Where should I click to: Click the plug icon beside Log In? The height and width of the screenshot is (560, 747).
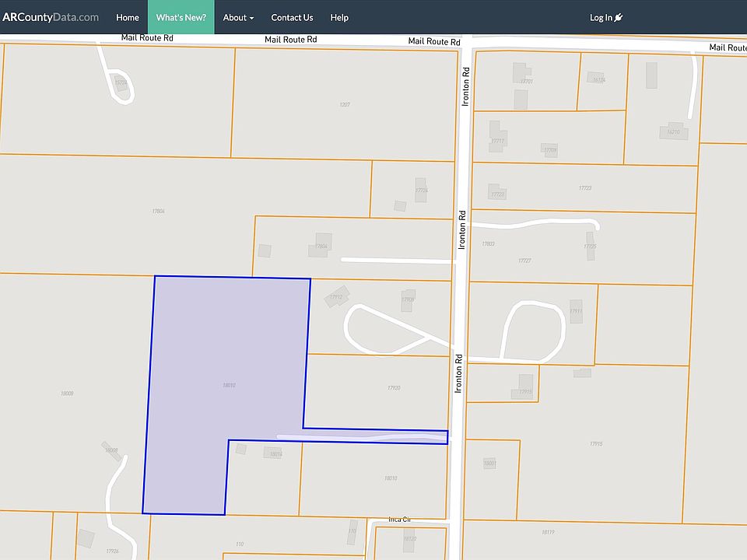[619, 17]
